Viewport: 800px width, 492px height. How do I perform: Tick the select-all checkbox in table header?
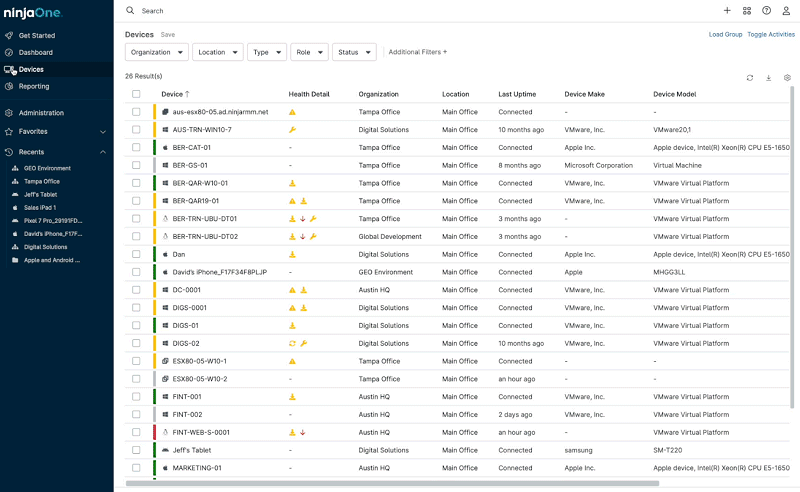[x=136, y=94]
